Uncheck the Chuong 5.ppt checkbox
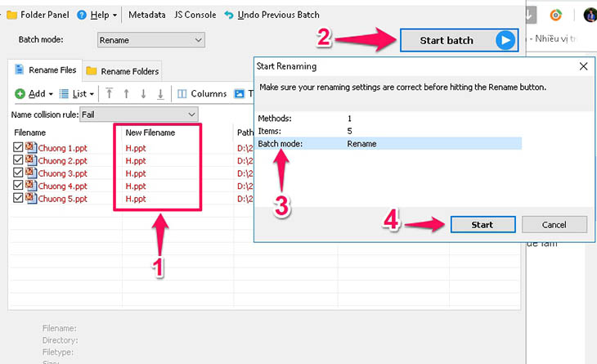597x364 pixels. click(18, 198)
